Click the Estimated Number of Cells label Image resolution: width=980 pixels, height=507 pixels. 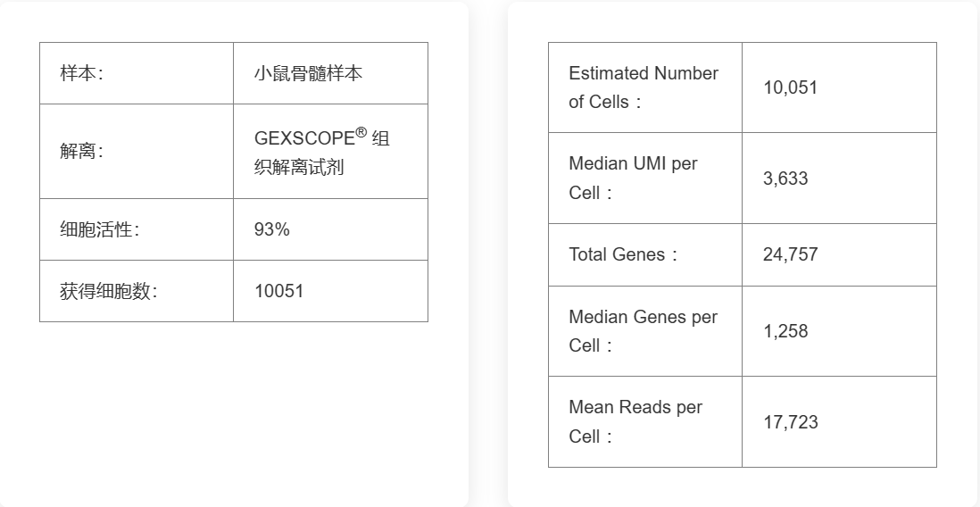(643, 87)
